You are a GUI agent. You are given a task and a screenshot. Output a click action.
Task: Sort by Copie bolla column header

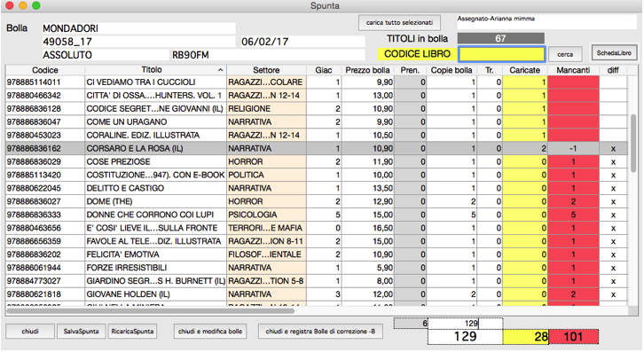point(452,70)
